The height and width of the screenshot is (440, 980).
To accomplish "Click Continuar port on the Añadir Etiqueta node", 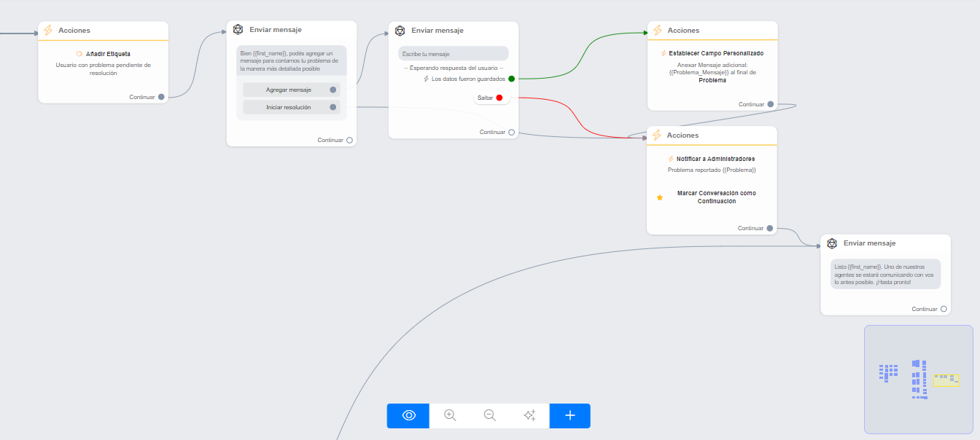I will (x=161, y=97).
